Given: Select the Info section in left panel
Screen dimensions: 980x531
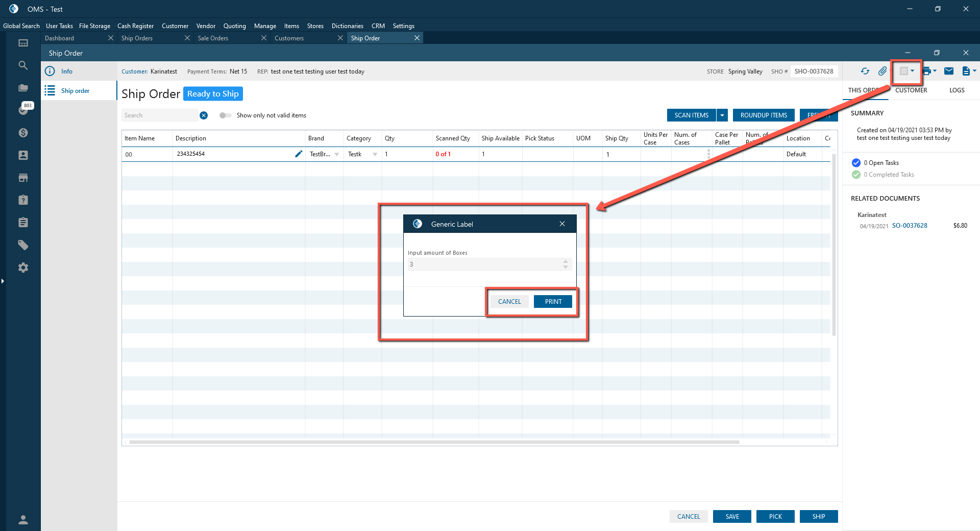Looking at the screenshot, I should click(x=79, y=71).
